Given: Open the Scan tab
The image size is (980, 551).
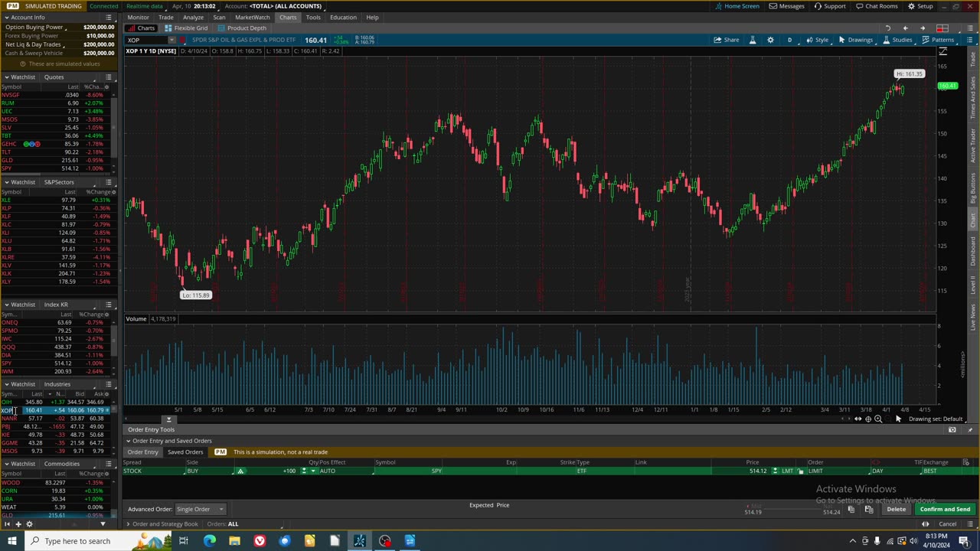Looking at the screenshot, I should [x=219, y=17].
